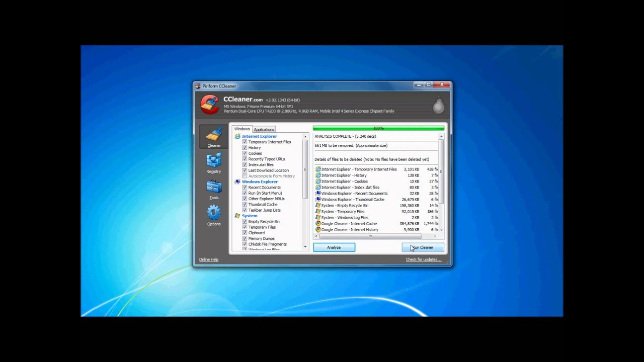Switch to the Windows tab
The width and height of the screenshot is (644, 362).
tap(242, 129)
